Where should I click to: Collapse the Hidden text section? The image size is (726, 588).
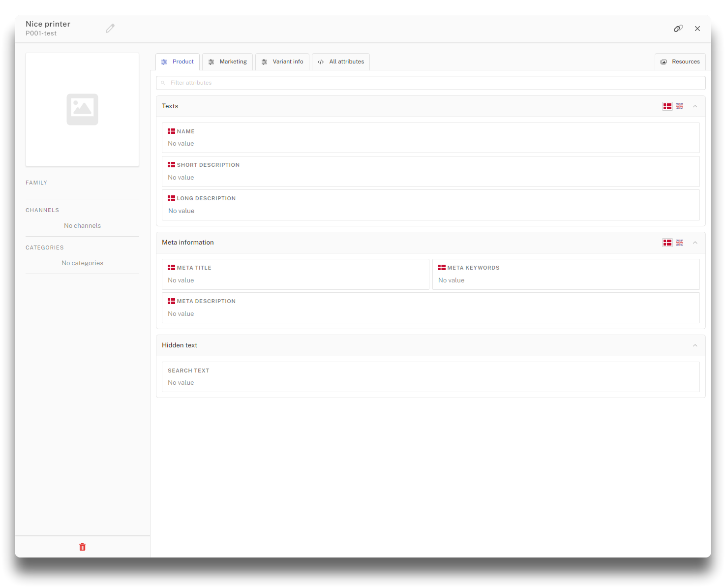point(695,345)
